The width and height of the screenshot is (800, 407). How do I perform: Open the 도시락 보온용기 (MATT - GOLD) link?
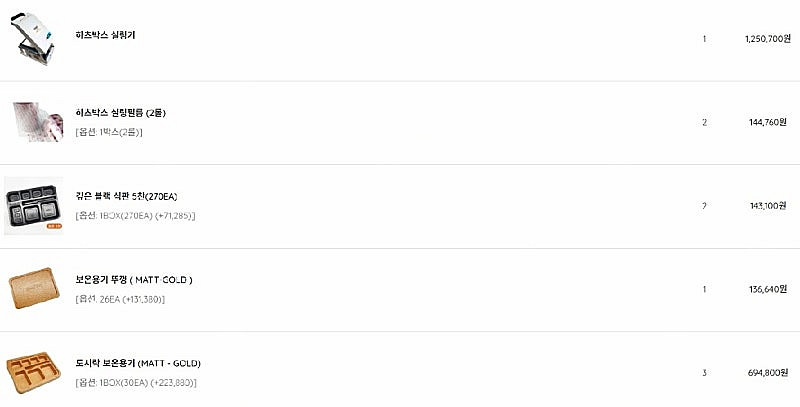point(138,363)
